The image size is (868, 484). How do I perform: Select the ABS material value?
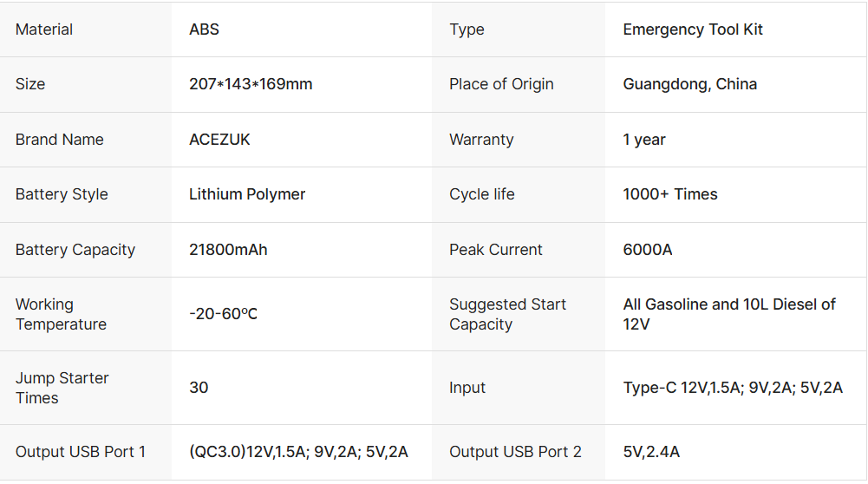[x=204, y=29]
